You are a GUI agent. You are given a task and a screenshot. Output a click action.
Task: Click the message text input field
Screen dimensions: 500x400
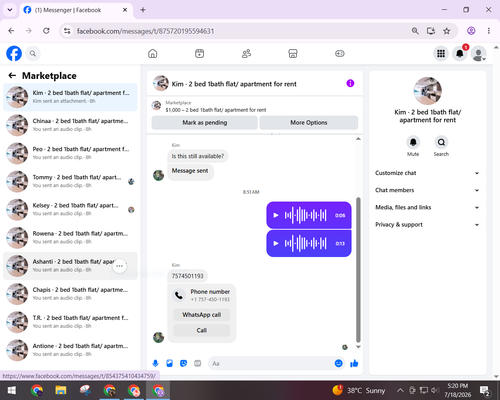pyautogui.click(x=271, y=363)
